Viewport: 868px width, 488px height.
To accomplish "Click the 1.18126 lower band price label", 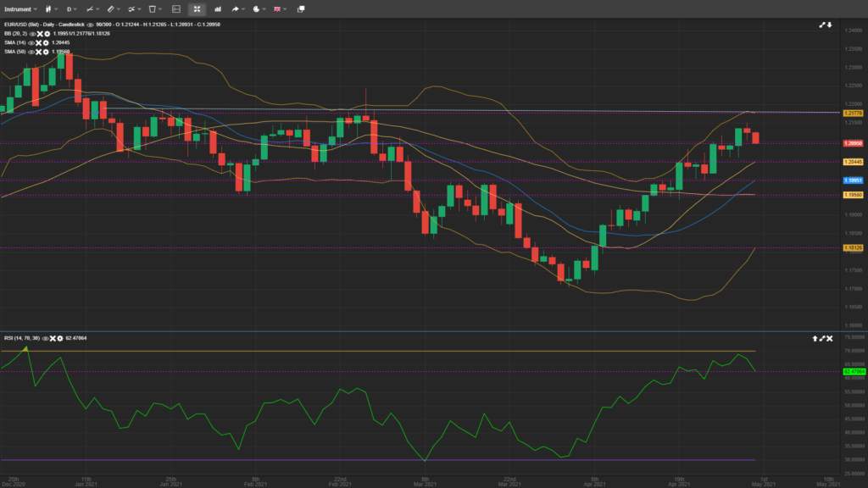I will pyautogui.click(x=853, y=248).
